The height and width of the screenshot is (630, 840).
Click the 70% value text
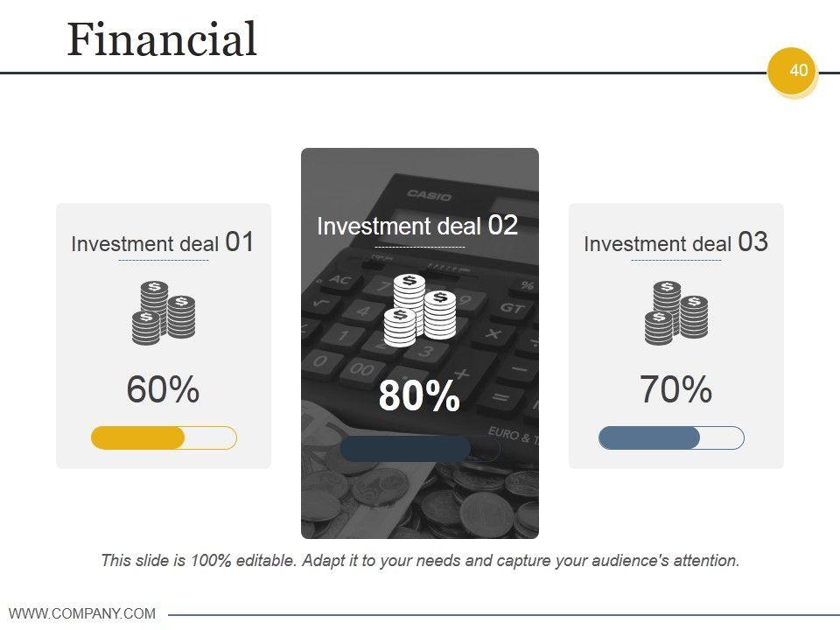pyautogui.click(x=675, y=389)
